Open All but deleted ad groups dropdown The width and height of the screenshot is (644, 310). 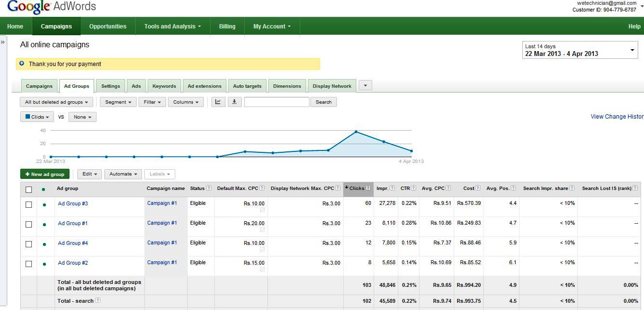pyautogui.click(x=56, y=102)
